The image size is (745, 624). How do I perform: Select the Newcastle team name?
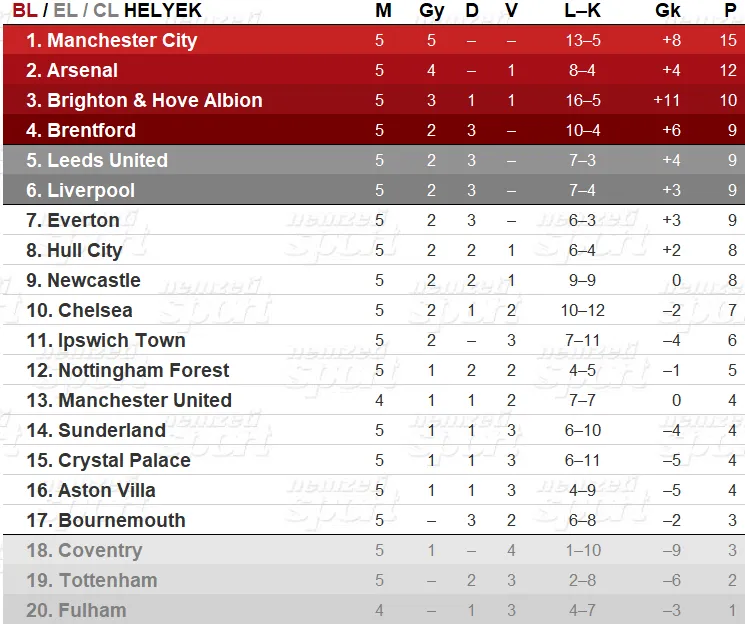94,280
